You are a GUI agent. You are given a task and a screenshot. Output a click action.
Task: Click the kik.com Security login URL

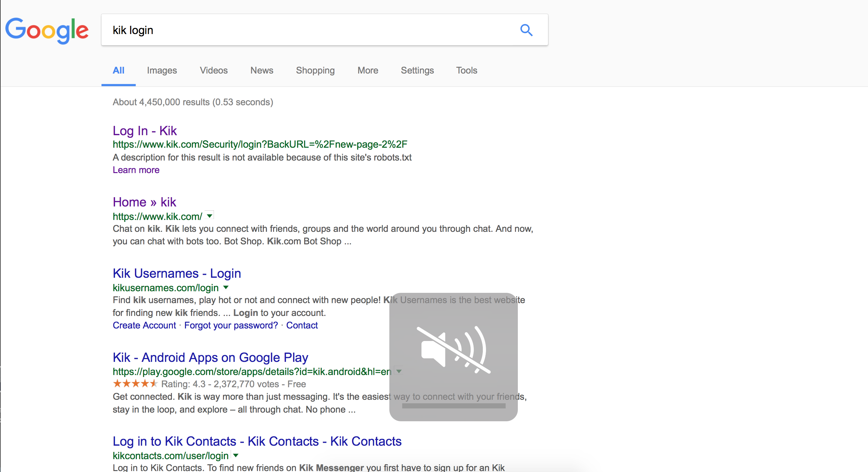point(260,144)
